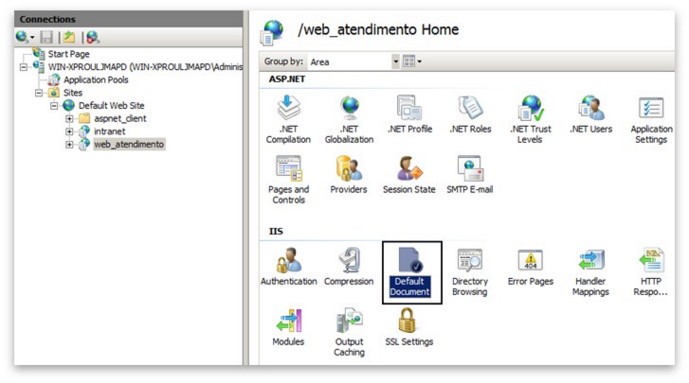Image resolution: width=689 pixels, height=383 pixels.
Task: Click the Create New Connection globe icon
Action: pos(21,37)
